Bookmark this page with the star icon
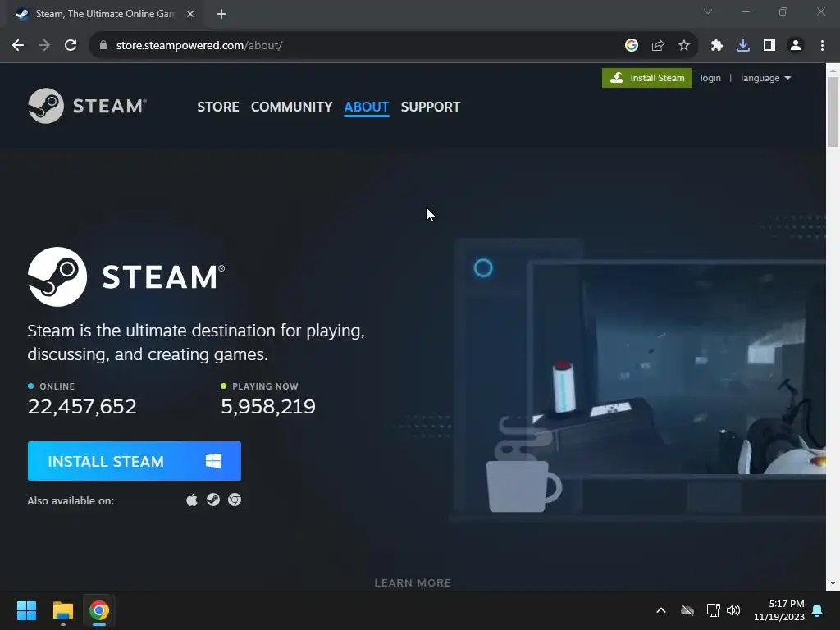The image size is (840, 630). (x=684, y=46)
